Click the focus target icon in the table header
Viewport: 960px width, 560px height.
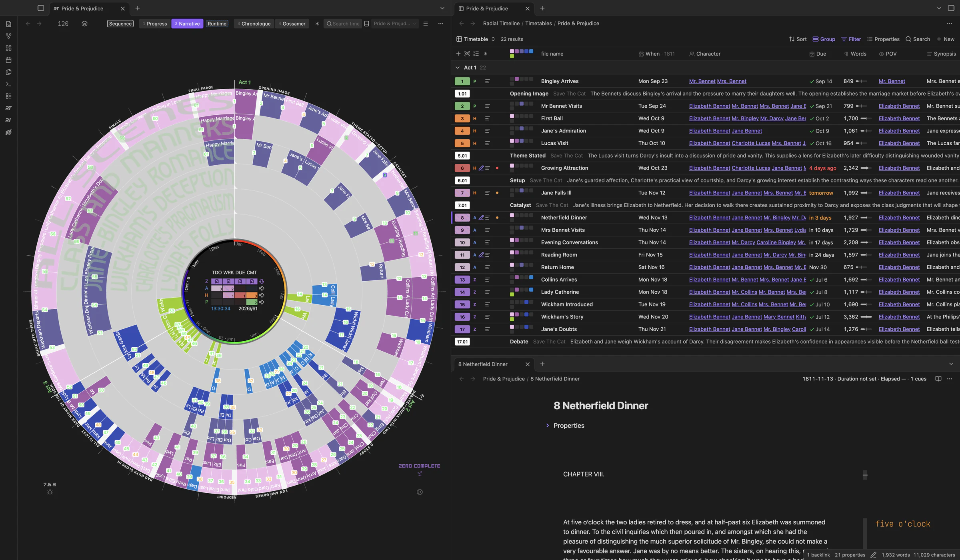(467, 54)
